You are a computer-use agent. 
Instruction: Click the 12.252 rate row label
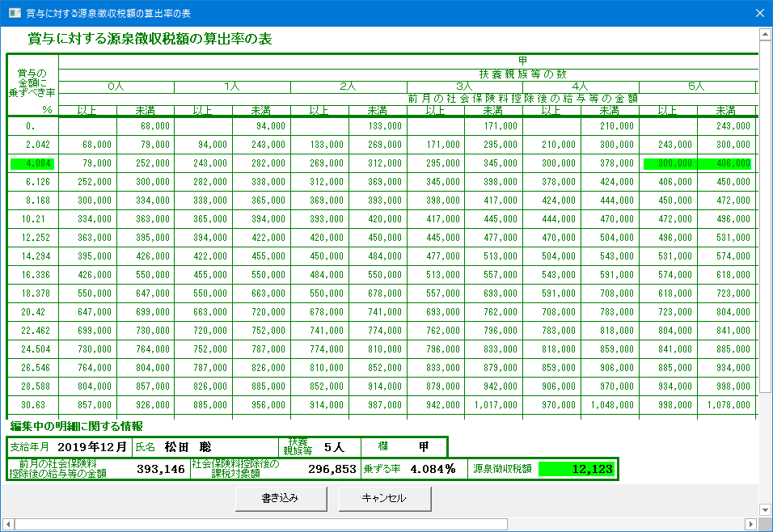coord(36,238)
